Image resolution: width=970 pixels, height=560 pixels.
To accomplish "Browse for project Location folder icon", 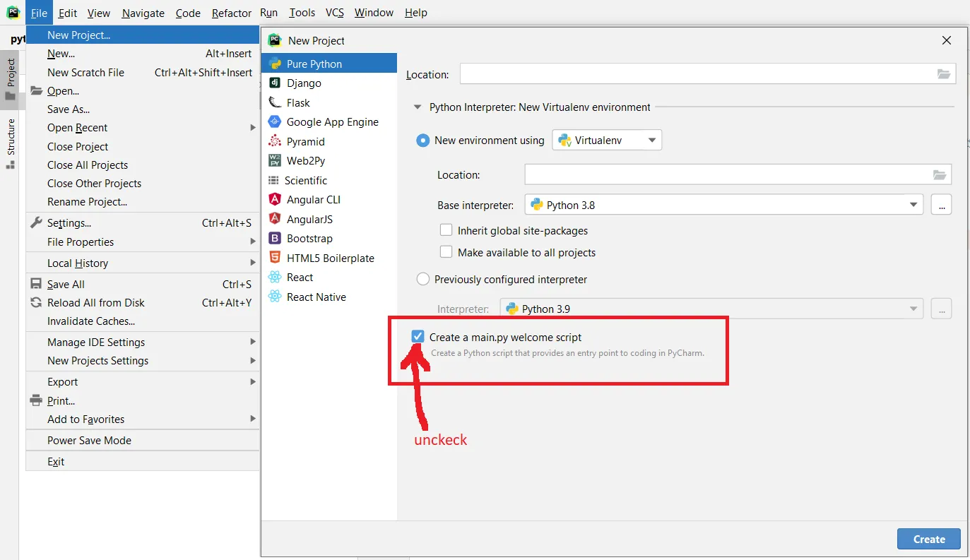I will [944, 74].
